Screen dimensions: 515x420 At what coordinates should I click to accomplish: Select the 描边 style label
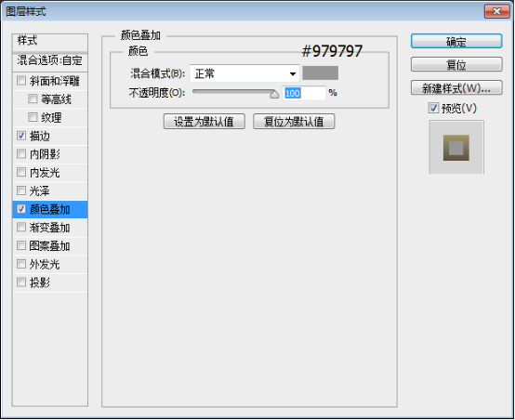40,136
